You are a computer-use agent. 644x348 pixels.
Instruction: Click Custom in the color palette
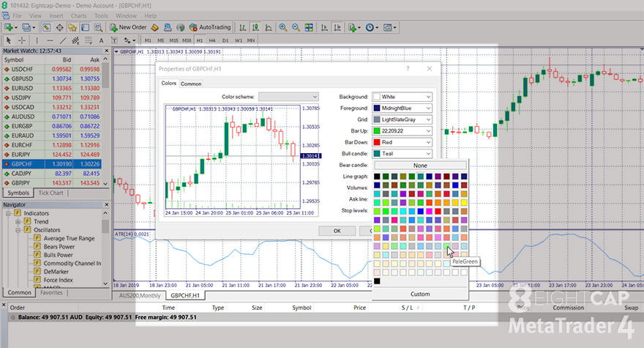pos(420,294)
